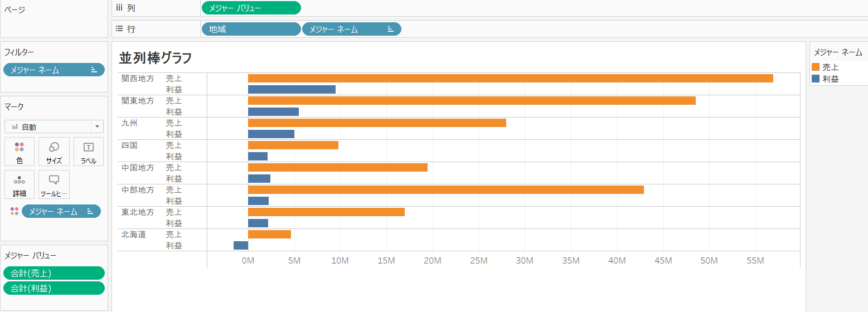Screen dimensions: 868x312
Task: Open the Label (ラベル) mark card
Action: [x=89, y=152]
